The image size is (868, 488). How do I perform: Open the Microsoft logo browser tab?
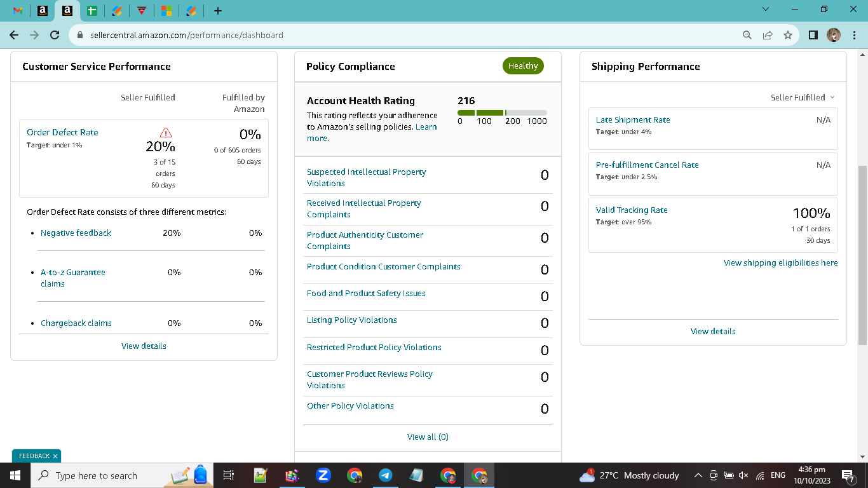[x=166, y=11]
